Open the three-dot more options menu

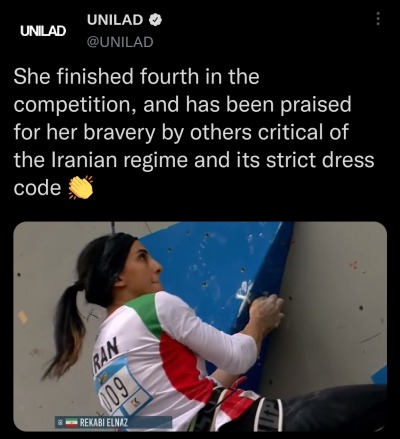(x=378, y=19)
